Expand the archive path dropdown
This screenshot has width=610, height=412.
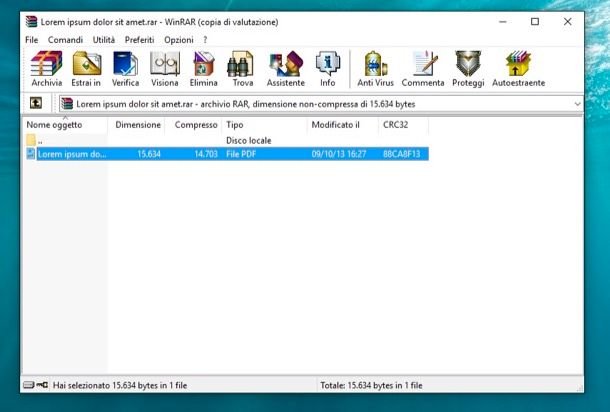[x=577, y=103]
